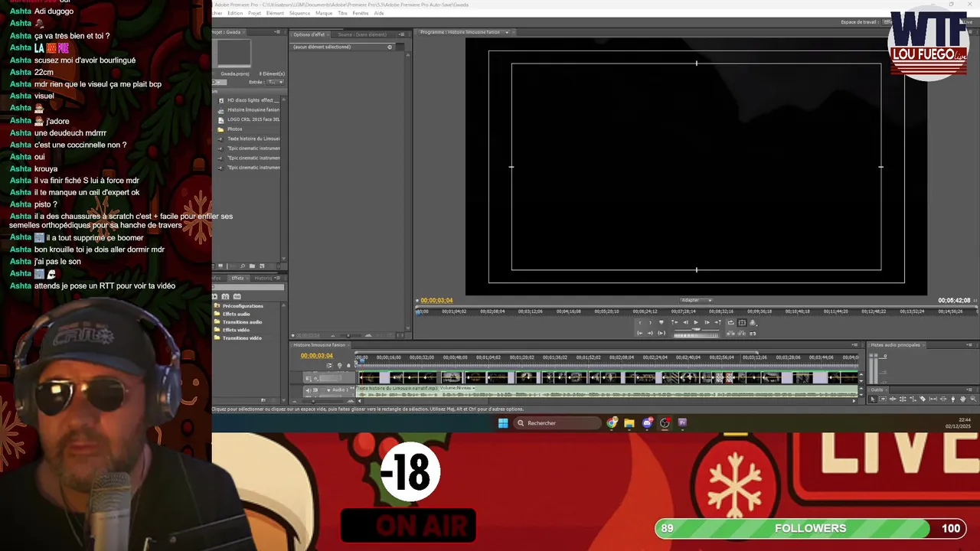Image resolution: width=980 pixels, height=551 pixels.
Task: Select Histoire limousine fanion sequence in project
Action: (x=253, y=109)
